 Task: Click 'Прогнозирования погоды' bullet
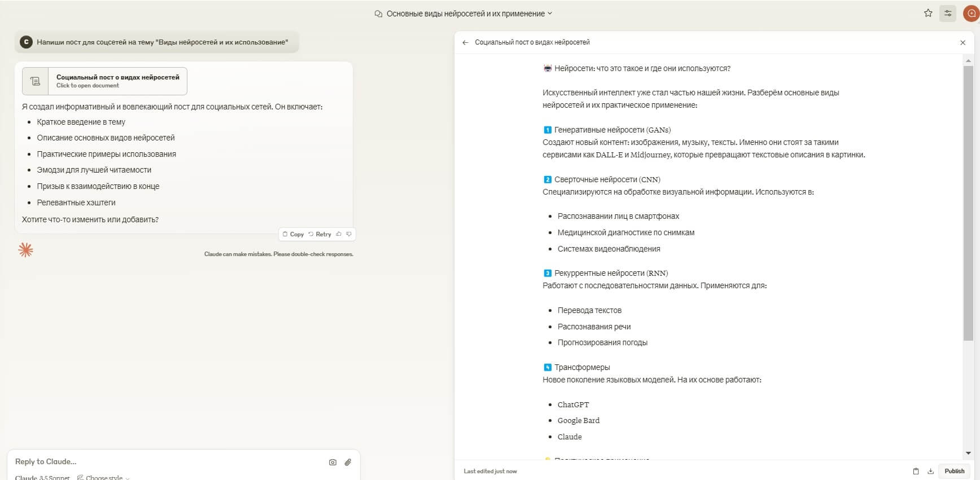coord(602,342)
